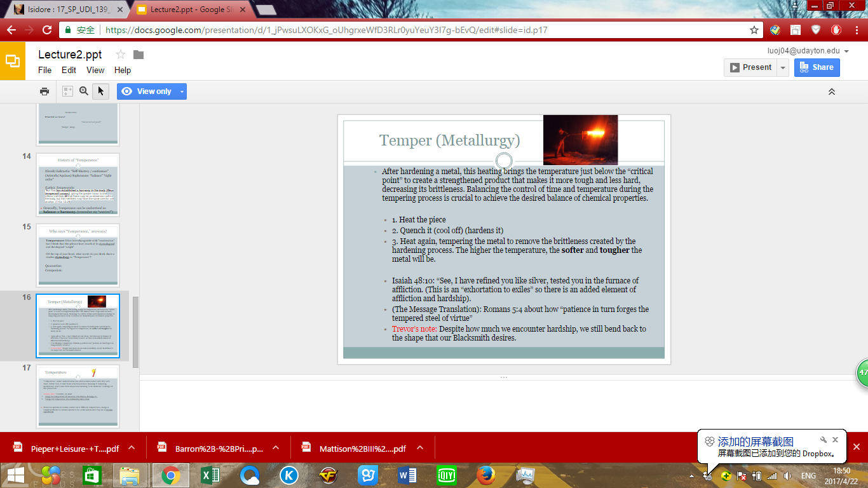Click the print icon in the toolbar
The image size is (868, 488).
(44, 91)
